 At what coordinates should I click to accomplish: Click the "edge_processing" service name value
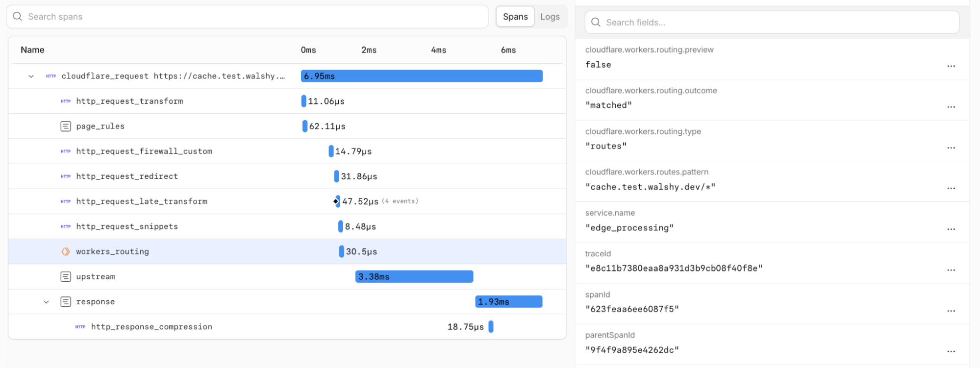[629, 228]
